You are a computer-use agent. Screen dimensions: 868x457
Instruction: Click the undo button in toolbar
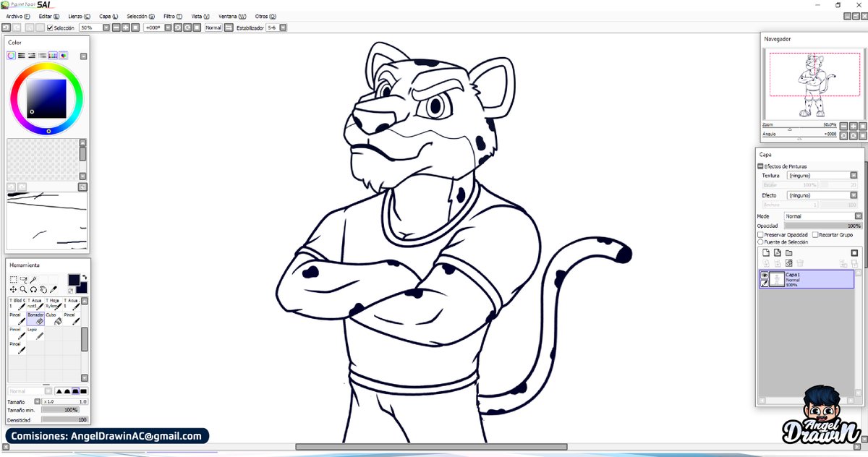6,28
